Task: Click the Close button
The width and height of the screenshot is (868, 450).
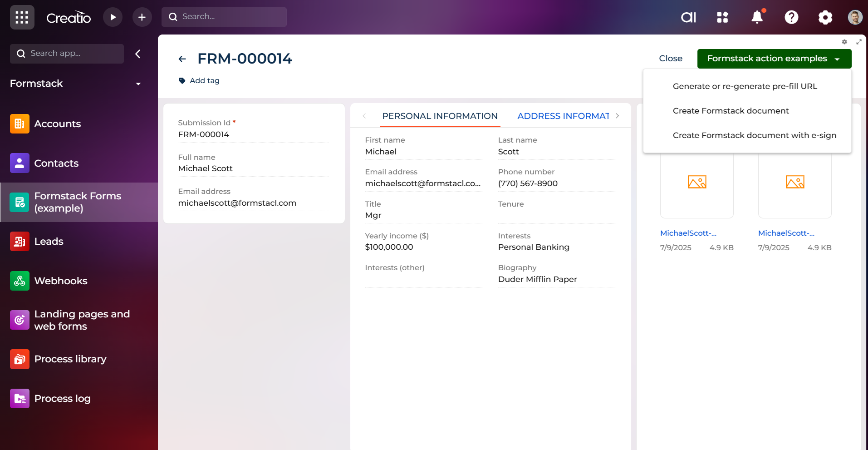Action: [671, 59]
